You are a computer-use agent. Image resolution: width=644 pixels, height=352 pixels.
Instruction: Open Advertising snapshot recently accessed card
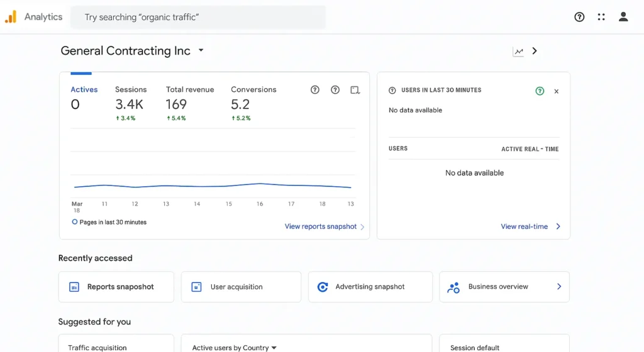coord(370,287)
